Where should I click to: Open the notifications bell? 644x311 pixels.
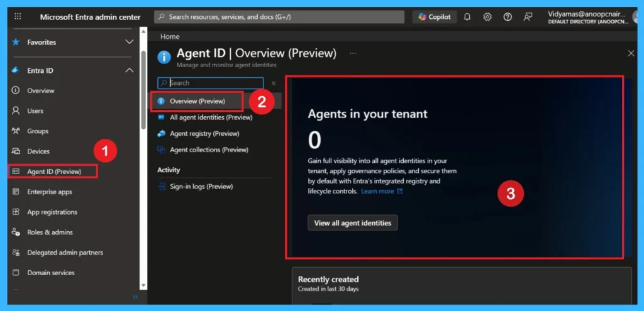click(x=467, y=17)
